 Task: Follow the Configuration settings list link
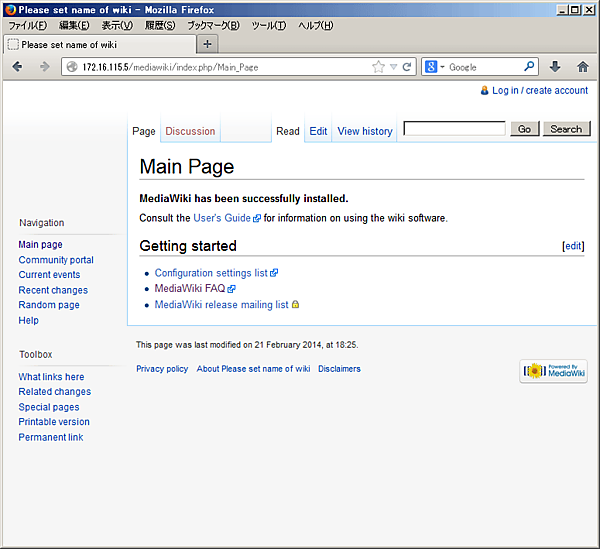tap(210, 273)
